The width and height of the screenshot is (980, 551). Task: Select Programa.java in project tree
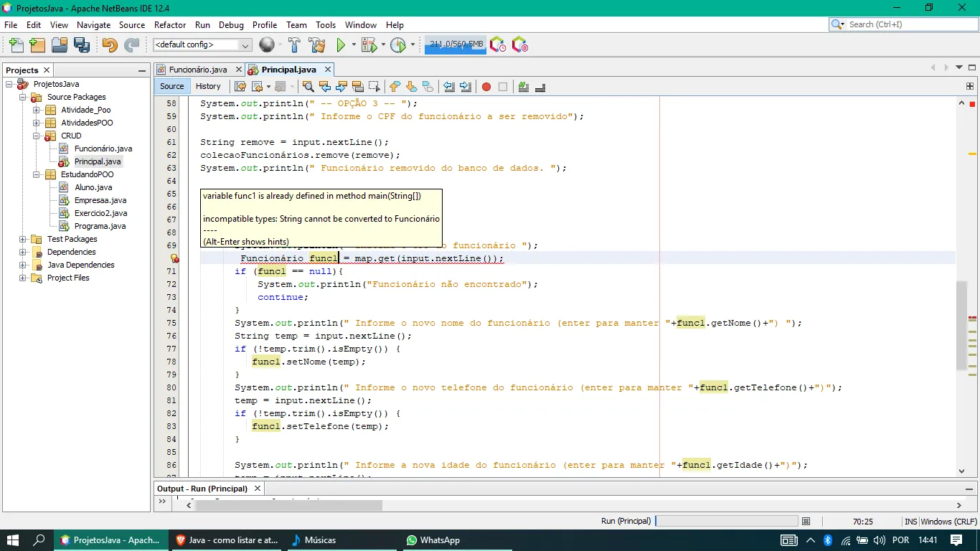point(100,226)
